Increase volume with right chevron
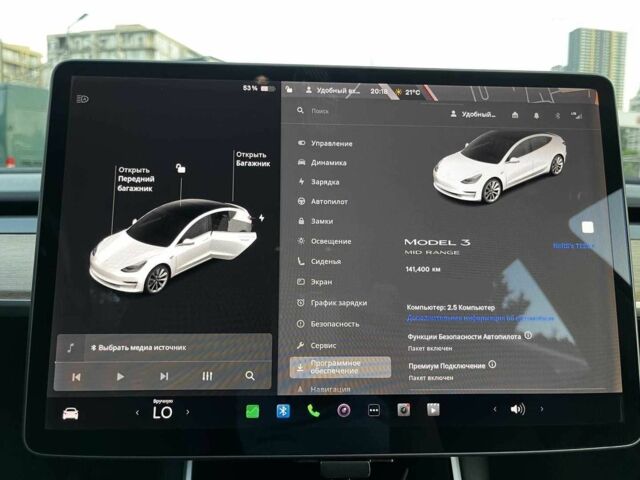 tap(542, 409)
